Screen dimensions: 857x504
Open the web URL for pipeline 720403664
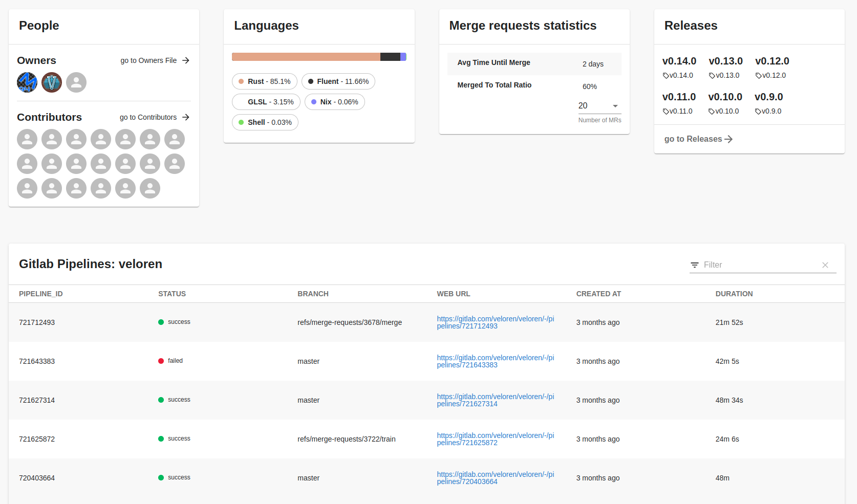tap(495, 478)
